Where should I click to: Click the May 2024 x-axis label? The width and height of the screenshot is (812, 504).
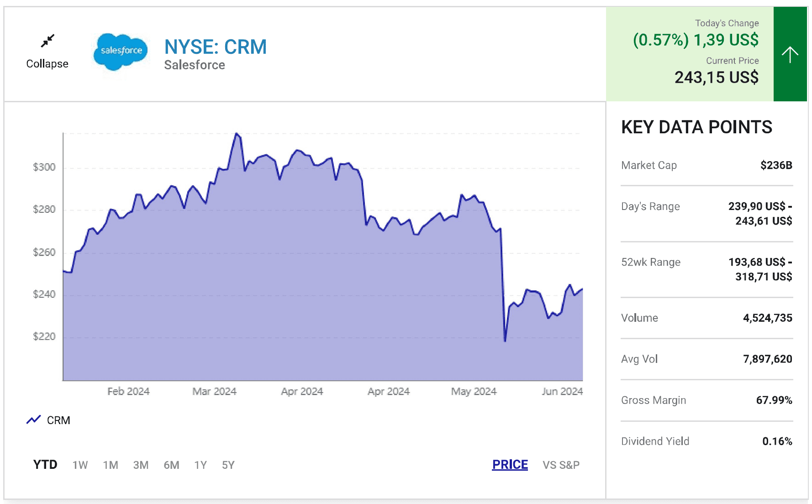[x=474, y=392]
